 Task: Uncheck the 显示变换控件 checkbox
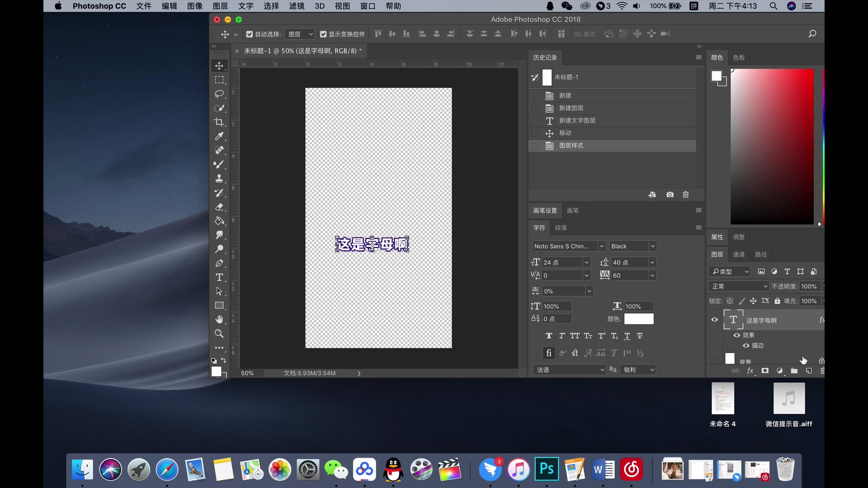pos(323,34)
